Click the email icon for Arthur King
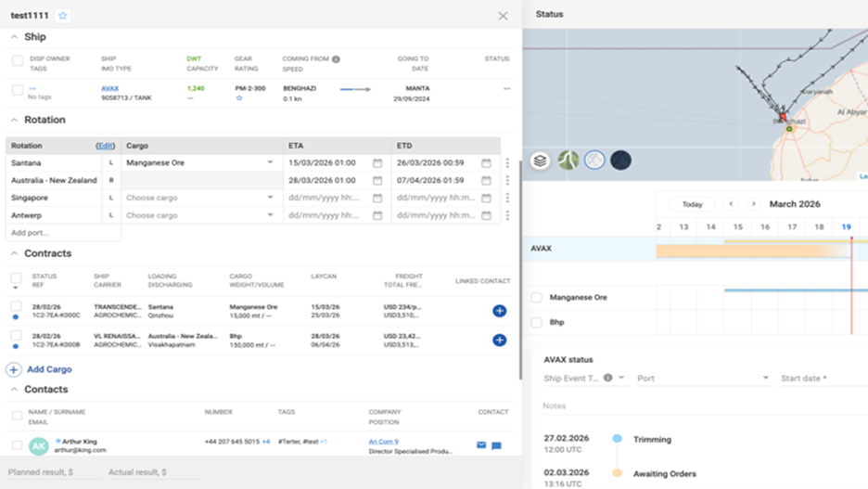This screenshot has width=868, height=489. pos(481,445)
